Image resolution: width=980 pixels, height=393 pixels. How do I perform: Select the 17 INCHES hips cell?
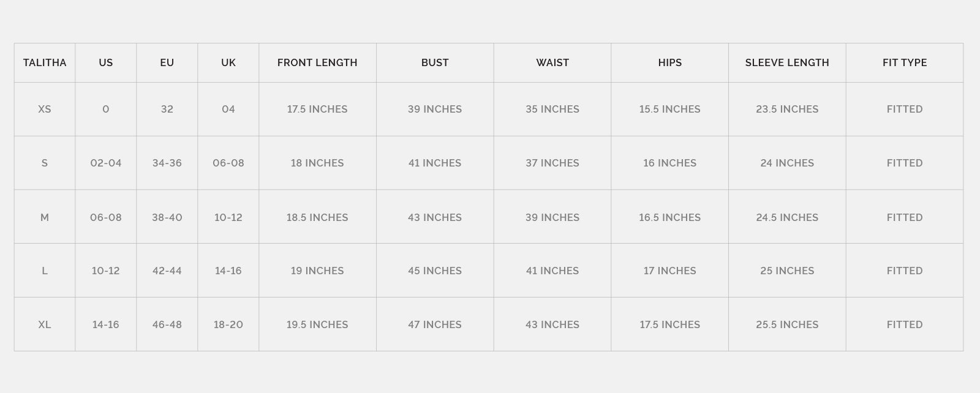coord(669,271)
